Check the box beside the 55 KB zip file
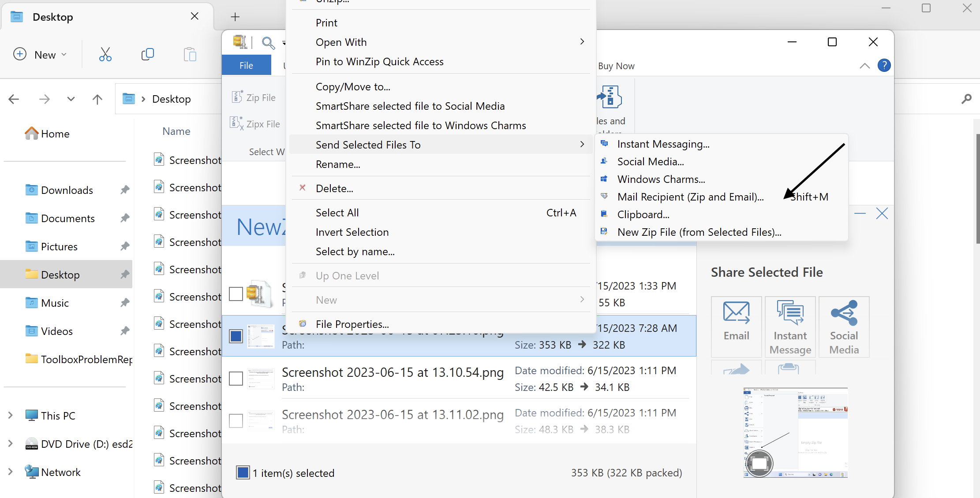This screenshot has width=980, height=498. 236,294
